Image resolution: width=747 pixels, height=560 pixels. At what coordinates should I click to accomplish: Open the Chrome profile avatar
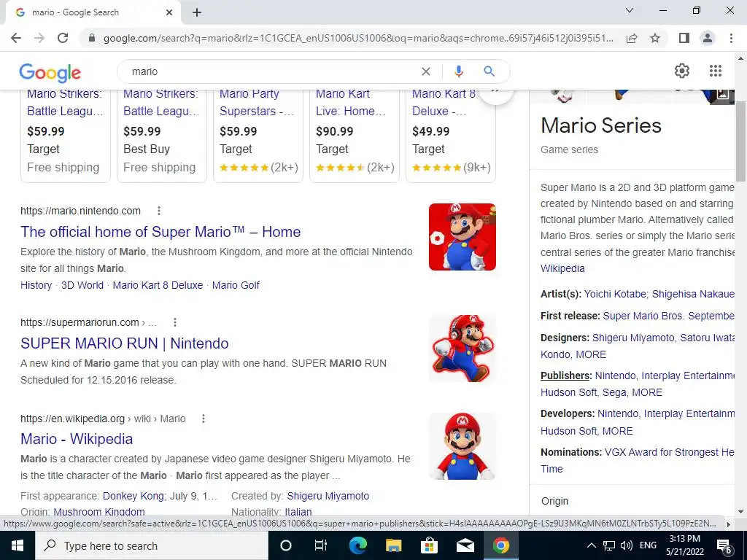tap(708, 38)
